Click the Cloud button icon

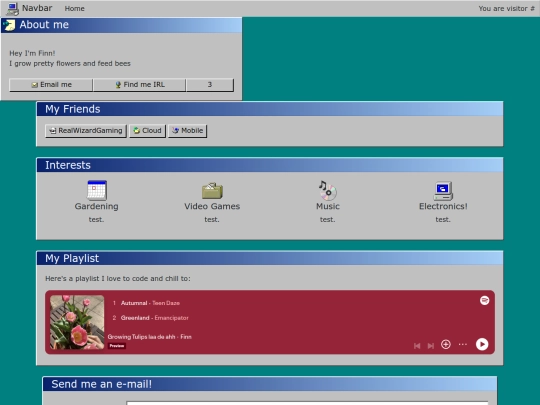point(137,131)
